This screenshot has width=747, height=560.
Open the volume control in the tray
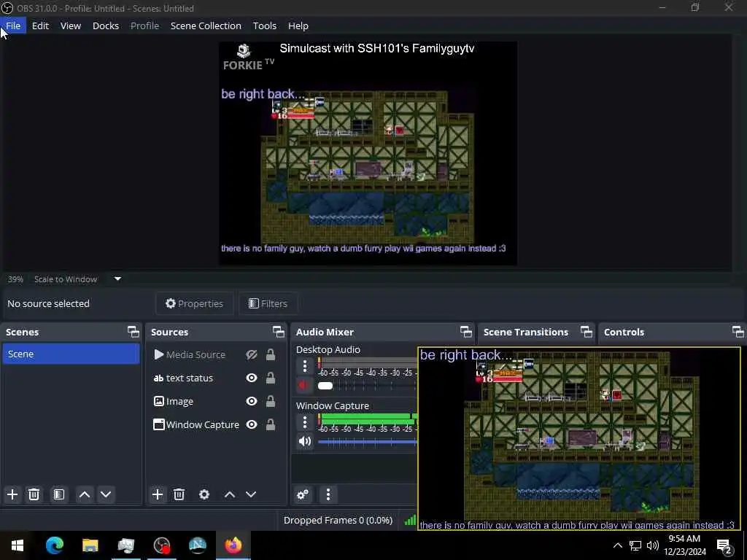point(653,545)
